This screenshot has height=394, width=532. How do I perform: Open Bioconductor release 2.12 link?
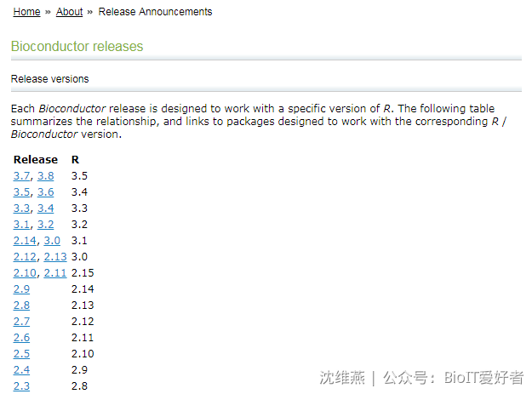tap(25, 257)
